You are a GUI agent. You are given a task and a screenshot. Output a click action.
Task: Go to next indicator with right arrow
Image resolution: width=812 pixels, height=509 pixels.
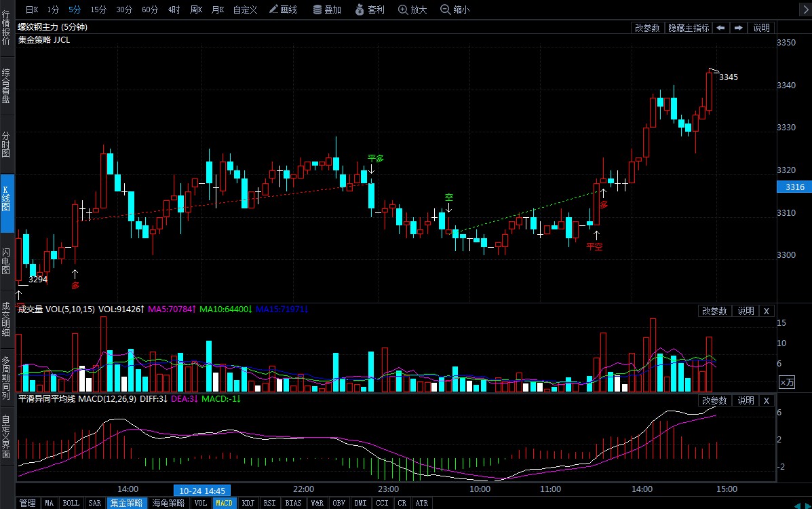[x=739, y=28]
